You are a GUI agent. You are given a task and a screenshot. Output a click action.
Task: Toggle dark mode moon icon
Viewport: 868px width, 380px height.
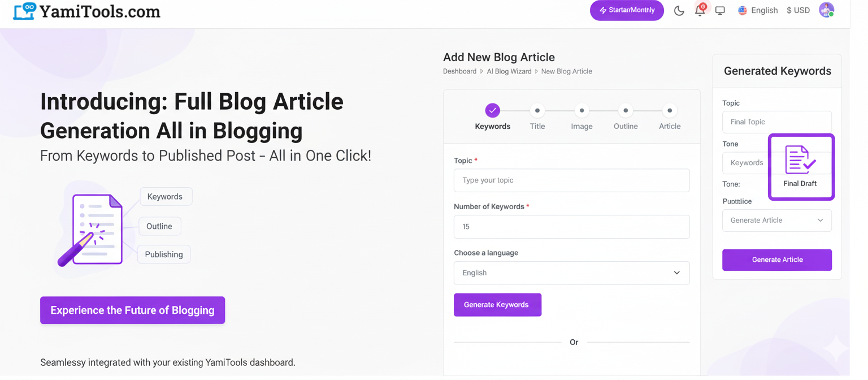pyautogui.click(x=679, y=11)
